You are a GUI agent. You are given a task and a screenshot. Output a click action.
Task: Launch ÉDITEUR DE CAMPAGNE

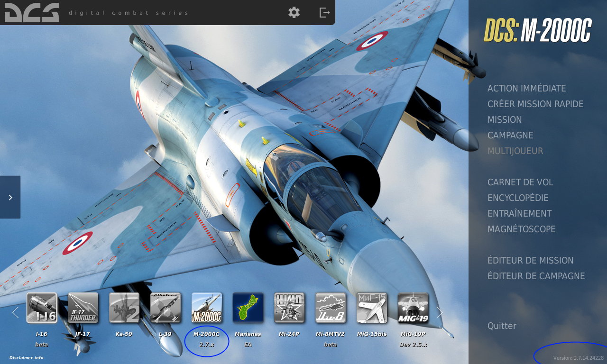pyautogui.click(x=536, y=276)
